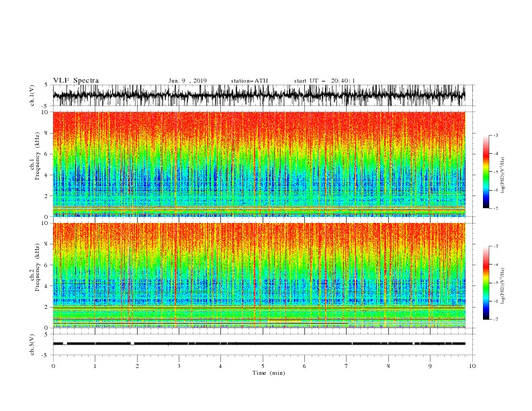
Task: Click the "4" kHz tick on ch.2 spectrogram
Action: pos(46,286)
